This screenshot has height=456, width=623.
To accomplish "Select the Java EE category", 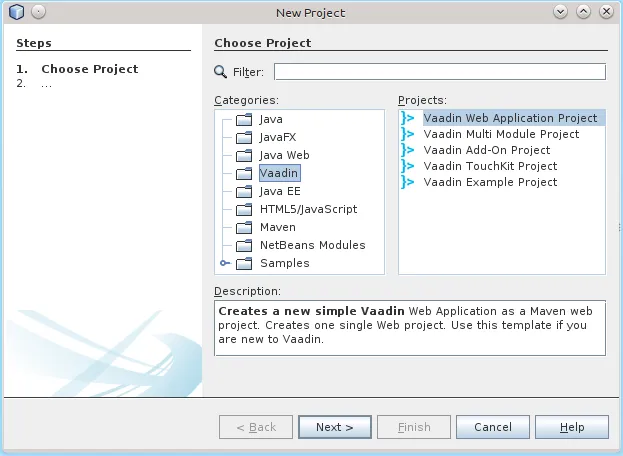I will click(280, 191).
